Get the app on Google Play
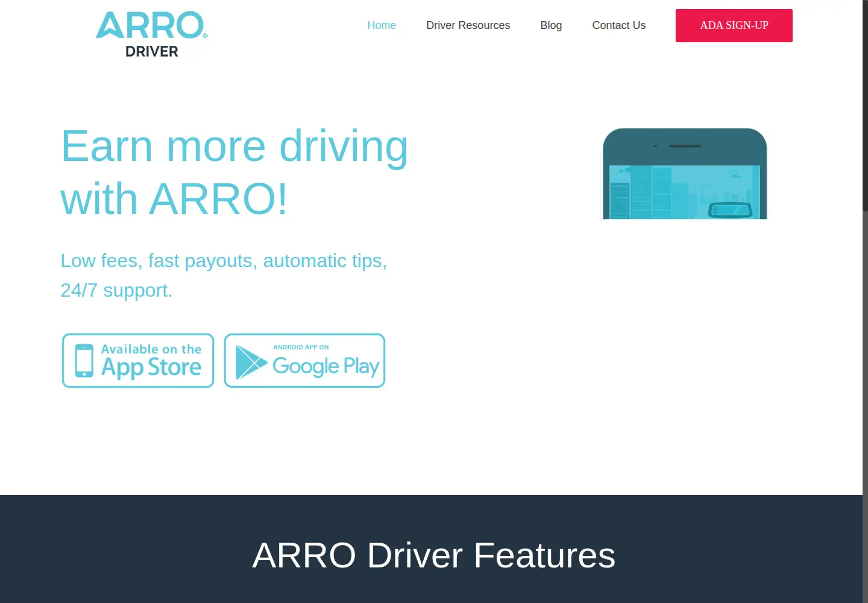 click(x=304, y=361)
